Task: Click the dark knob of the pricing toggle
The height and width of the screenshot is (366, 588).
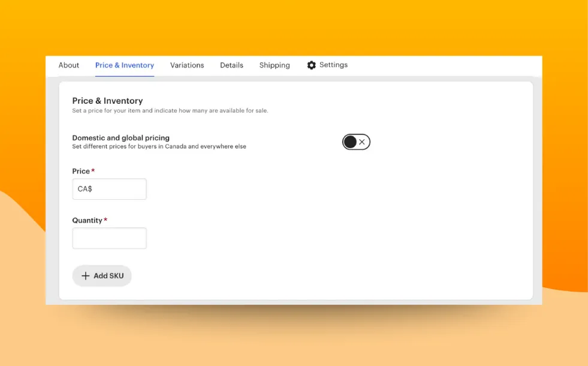Action: [x=350, y=142]
